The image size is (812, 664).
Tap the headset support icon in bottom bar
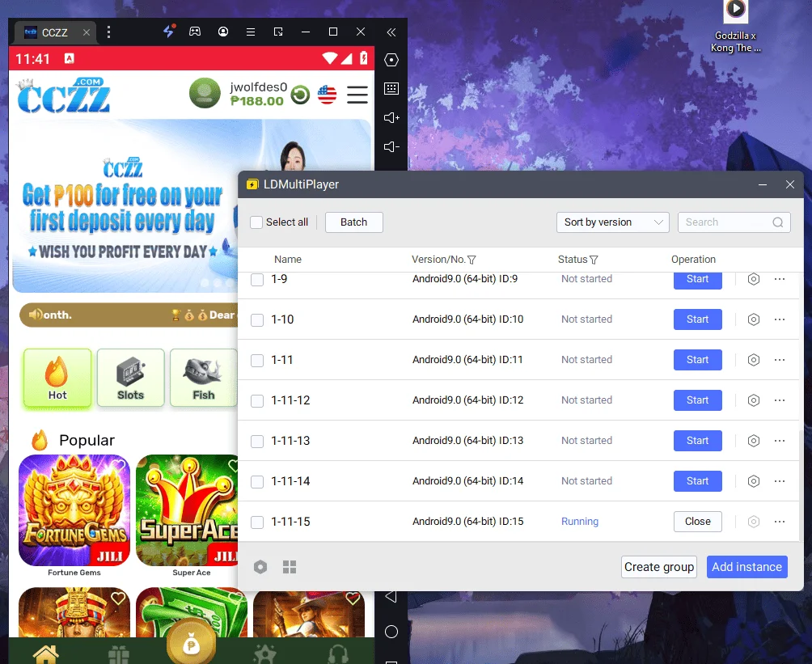tap(338, 653)
